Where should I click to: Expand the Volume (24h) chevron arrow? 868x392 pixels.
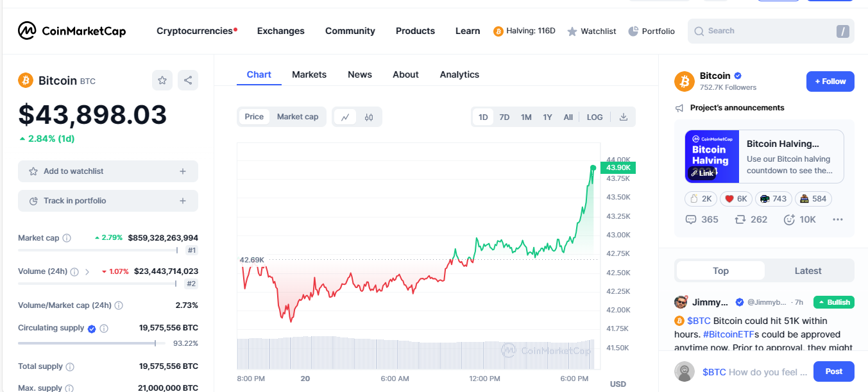87,271
